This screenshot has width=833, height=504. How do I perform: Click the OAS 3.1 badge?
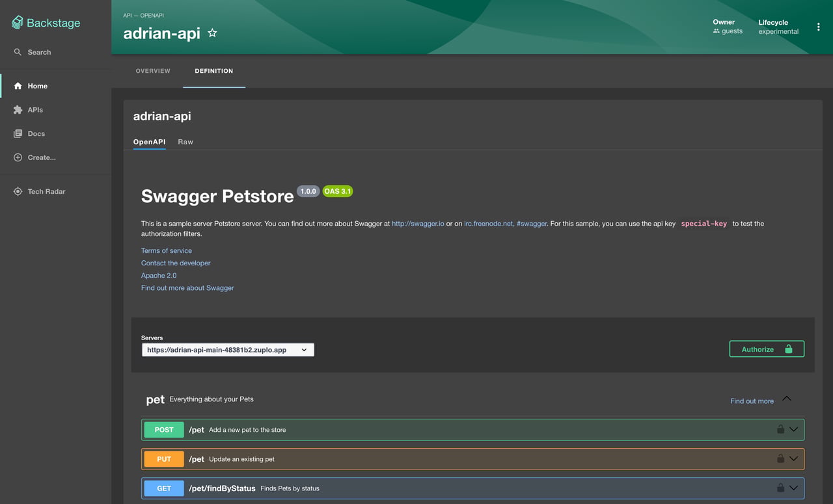[x=338, y=191]
